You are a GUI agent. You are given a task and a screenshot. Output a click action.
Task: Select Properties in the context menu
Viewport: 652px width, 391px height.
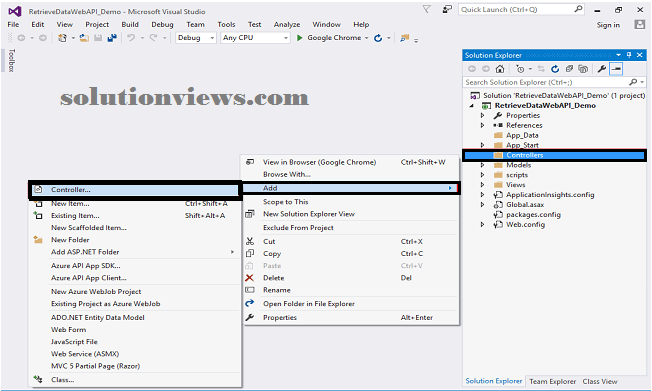[x=350, y=317]
